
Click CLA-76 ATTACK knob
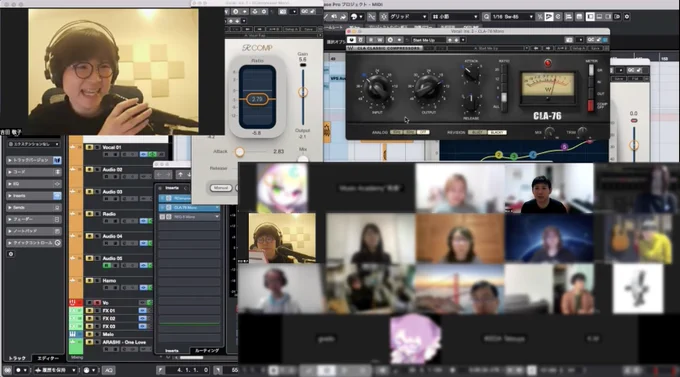tap(471, 73)
